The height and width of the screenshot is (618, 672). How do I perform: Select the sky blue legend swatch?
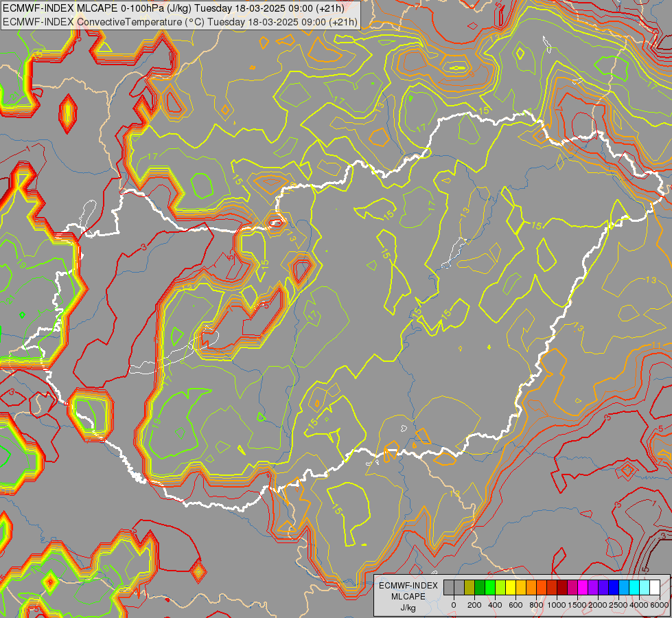click(625, 587)
